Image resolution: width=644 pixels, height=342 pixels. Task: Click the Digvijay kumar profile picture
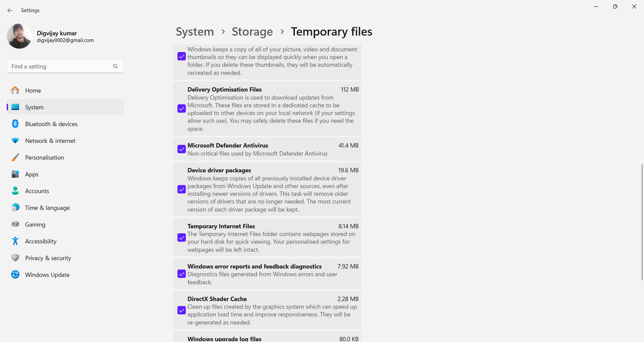click(19, 36)
